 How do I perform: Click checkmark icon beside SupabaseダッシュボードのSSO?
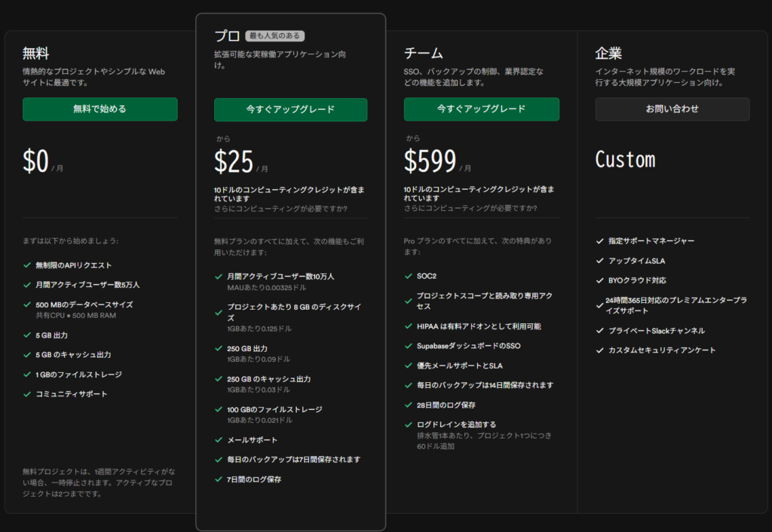(408, 346)
